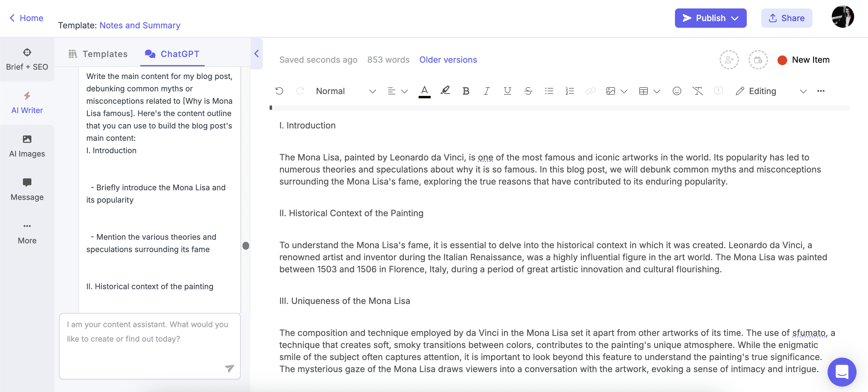Click the insert image icon
The width and height of the screenshot is (868, 392).
point(610,91)
